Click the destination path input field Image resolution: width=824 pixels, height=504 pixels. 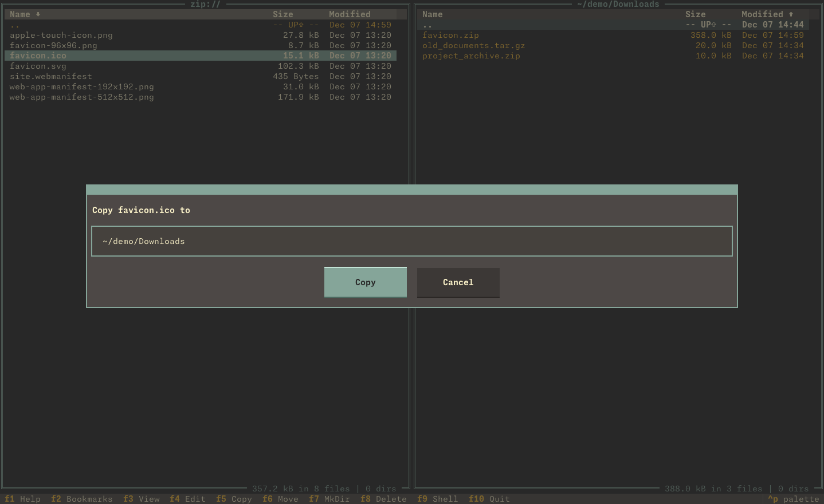tap(411, 241)
